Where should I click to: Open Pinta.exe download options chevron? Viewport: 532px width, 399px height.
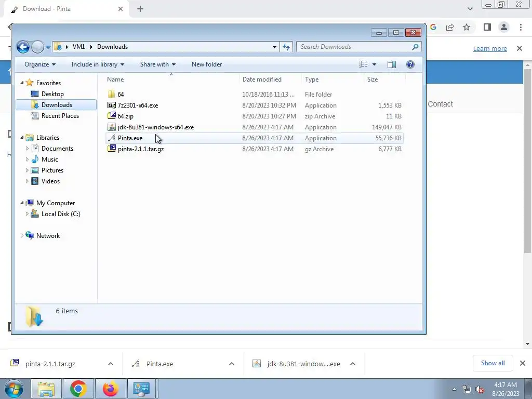[232, 364]
